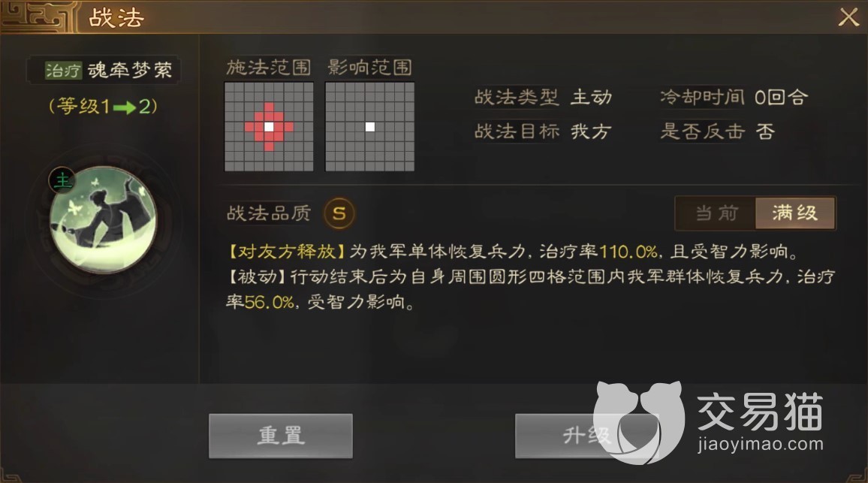This screenshot has width=868, height=483.
Task: Click the 战法 window title text
Action: coord(116,18)
